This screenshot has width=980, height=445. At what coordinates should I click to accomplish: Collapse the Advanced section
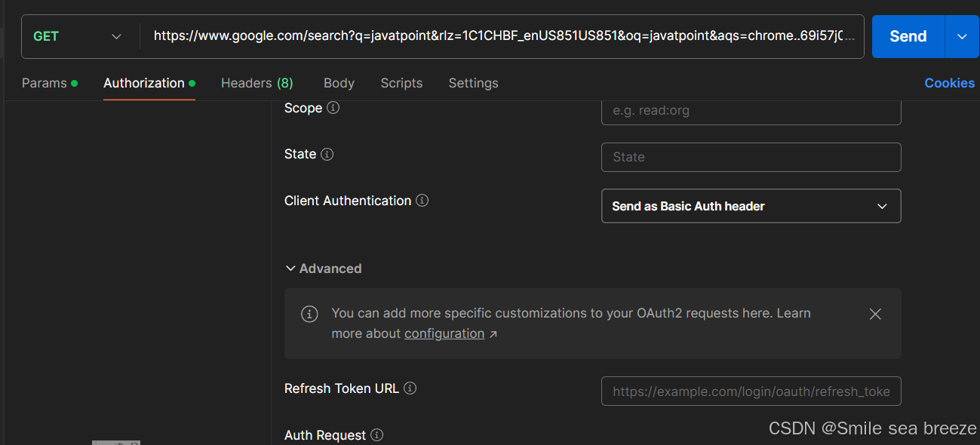(291, 268)
